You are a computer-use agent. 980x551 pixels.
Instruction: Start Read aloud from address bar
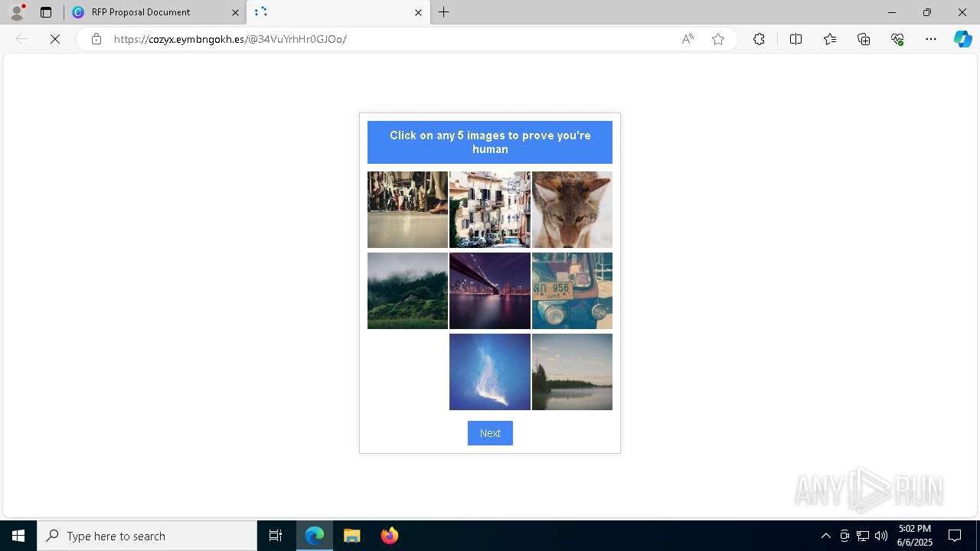point(688,39)
